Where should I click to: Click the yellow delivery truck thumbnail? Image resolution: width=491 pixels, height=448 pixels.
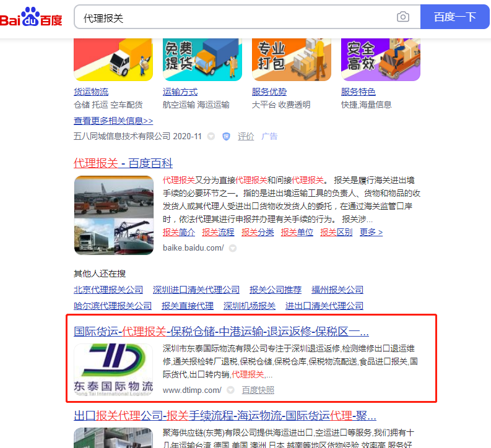[113, 59]
